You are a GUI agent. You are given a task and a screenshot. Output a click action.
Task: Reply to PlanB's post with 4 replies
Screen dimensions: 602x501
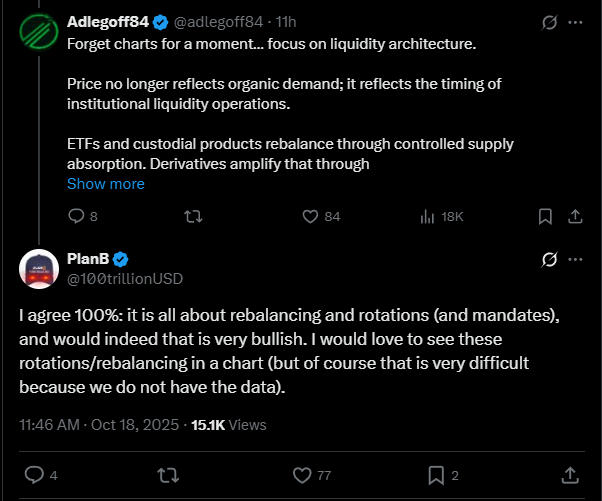32,474
